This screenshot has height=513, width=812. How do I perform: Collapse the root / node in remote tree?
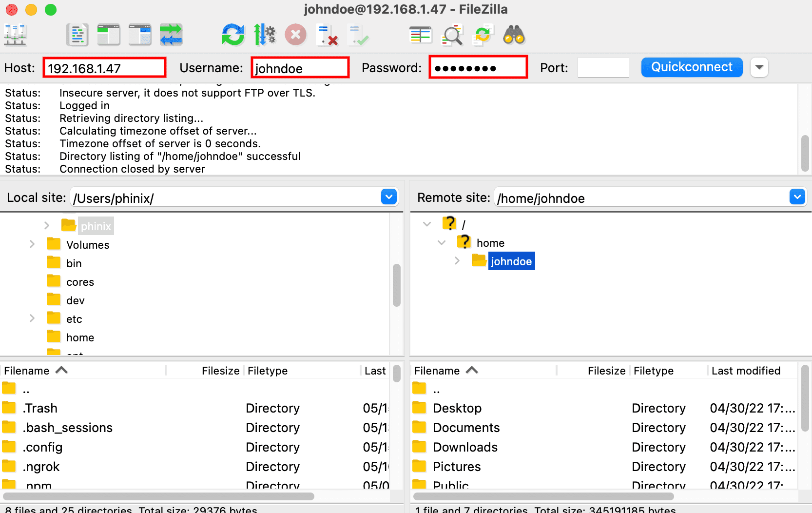click(427, 224)
